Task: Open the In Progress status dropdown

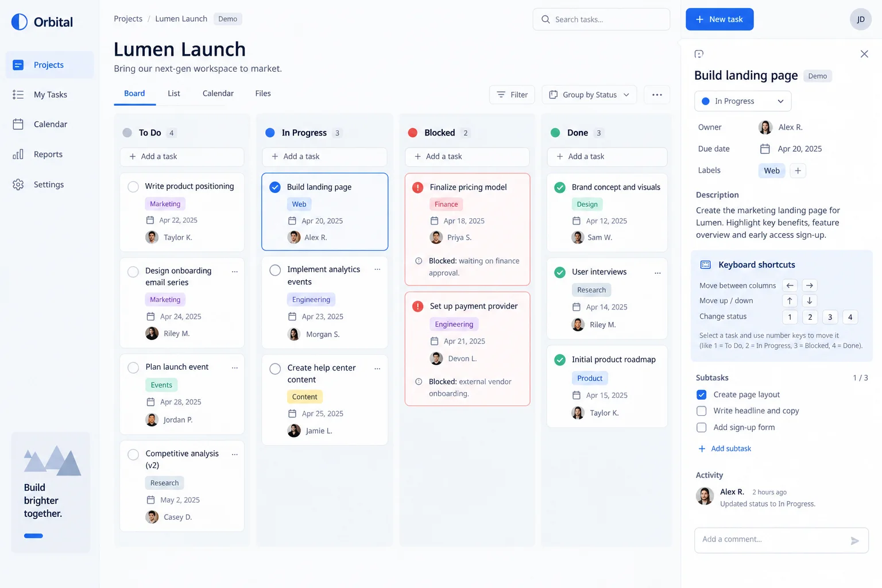Action: click(x=743, y=101)
